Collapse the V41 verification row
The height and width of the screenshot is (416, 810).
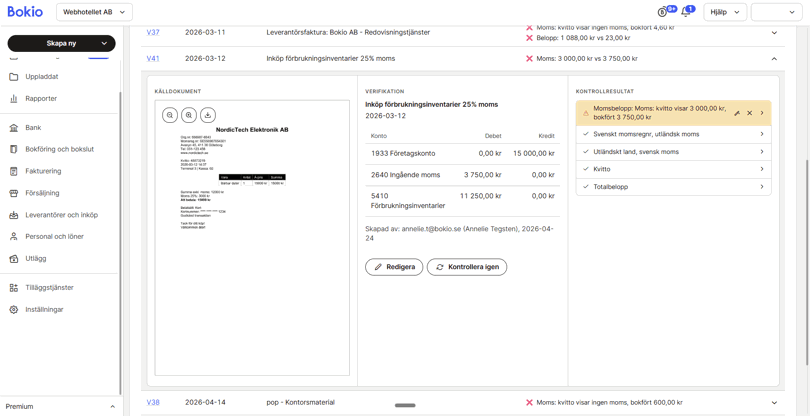click(x=774, y=59)
